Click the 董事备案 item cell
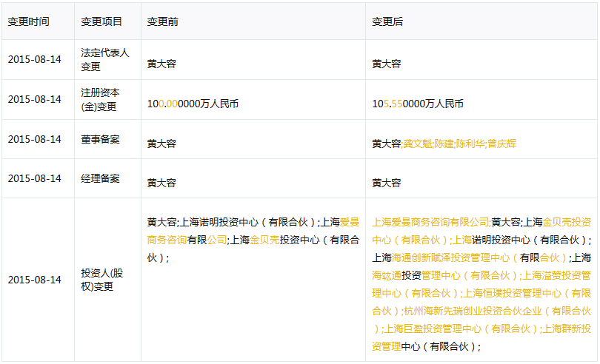 point(100,139)
